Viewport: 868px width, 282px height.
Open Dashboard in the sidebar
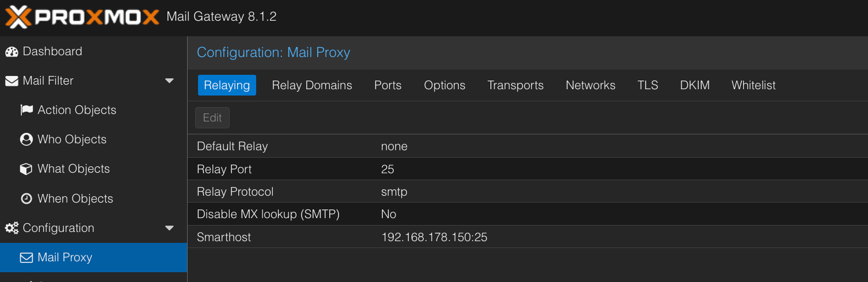coord(52,52)
